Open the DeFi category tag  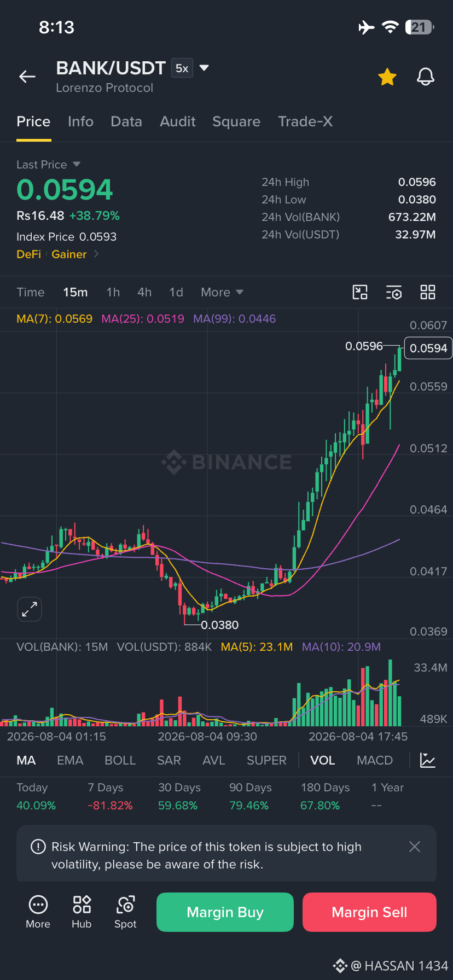[29, 254]
